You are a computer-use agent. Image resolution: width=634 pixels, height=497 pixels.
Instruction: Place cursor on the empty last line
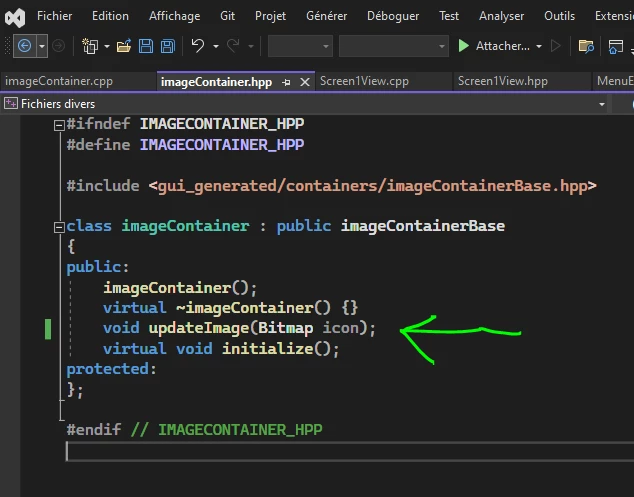(349, 451)
